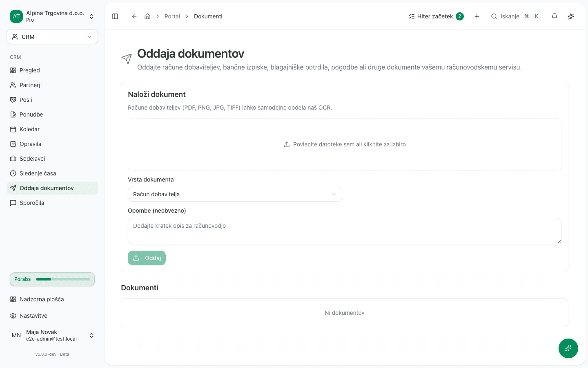Expand Maja Novak user menu
The width and height of the screenshot is (588, 368).
coord(52,335)
